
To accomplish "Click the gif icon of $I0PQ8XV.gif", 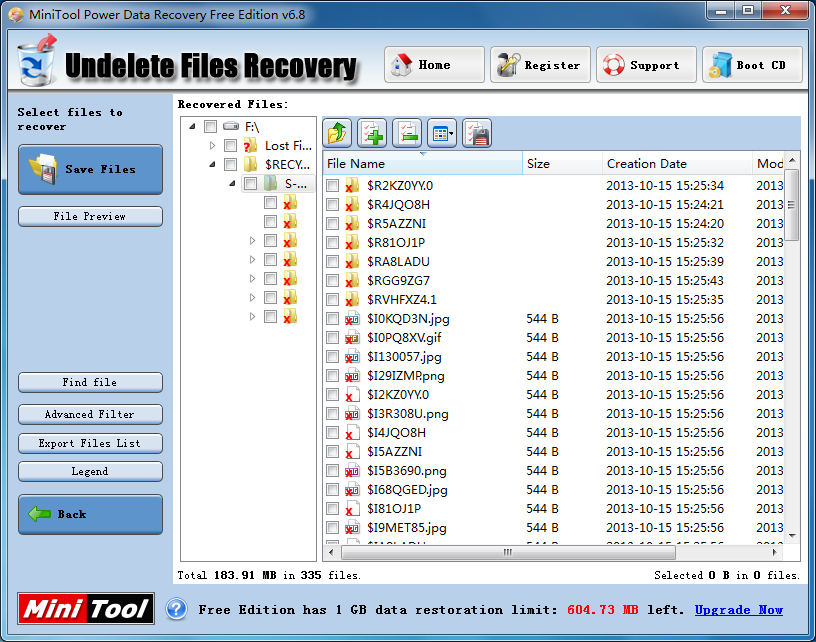I will click(x=352, y=338).
